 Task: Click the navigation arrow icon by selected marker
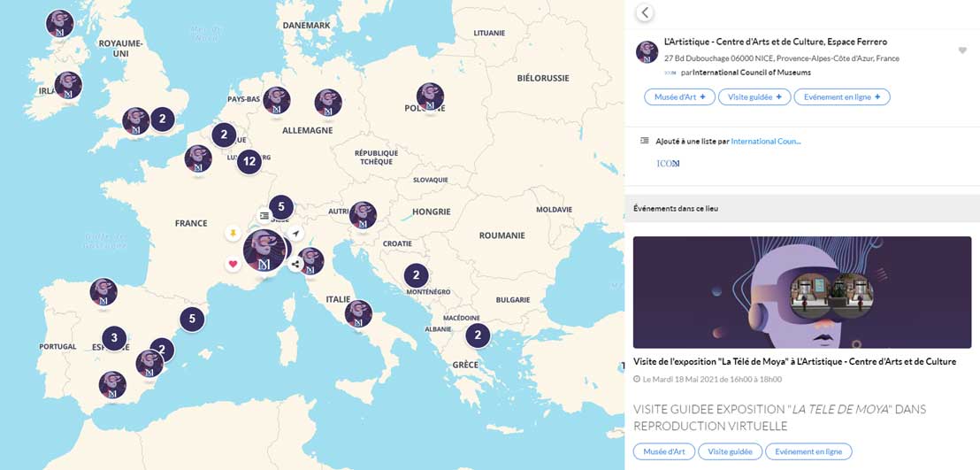click(x=295, y=233)
